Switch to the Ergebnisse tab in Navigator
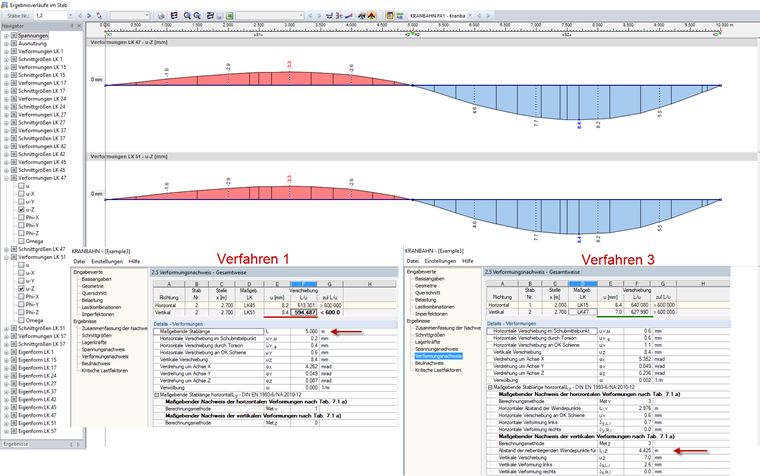 16,444
